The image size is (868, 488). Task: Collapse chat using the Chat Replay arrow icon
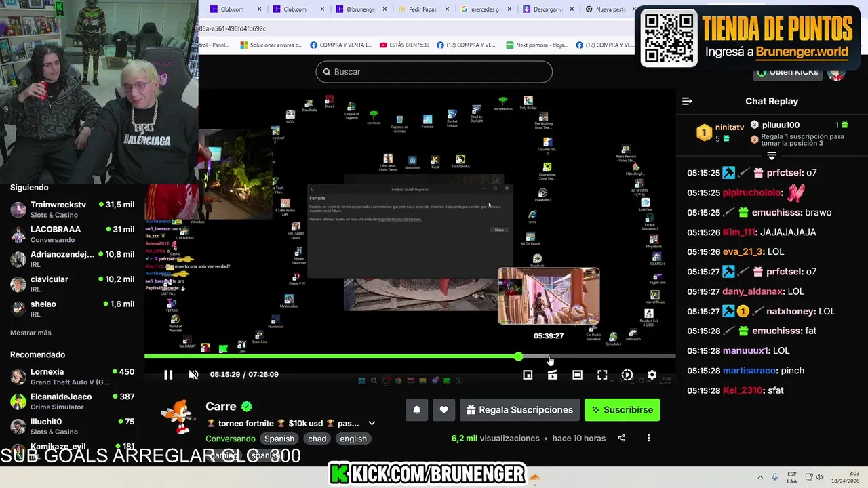(687, 101)
